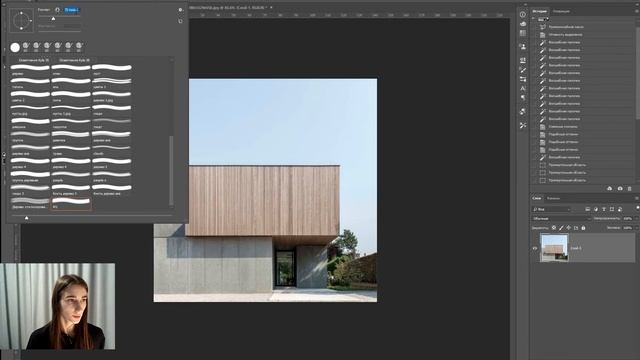The width and height of the screenshot is (640, 360).
Task: Toggle filter for type layers T
Action: [x=604, y=209]
